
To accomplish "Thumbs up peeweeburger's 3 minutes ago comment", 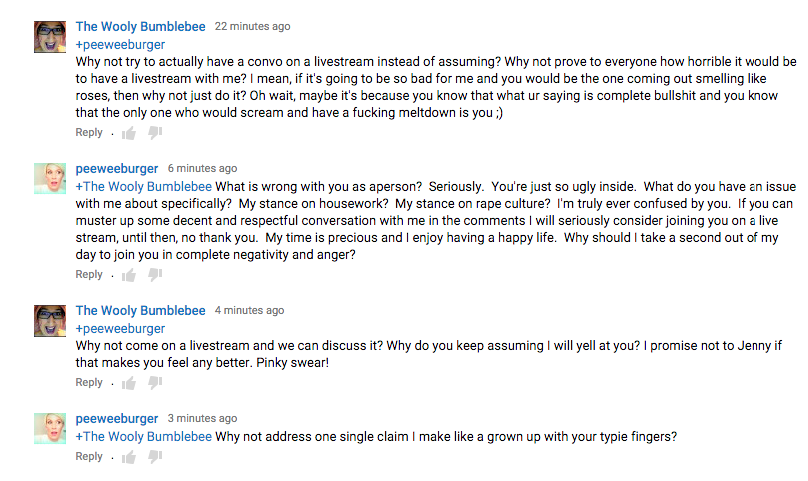I will 129,457.
